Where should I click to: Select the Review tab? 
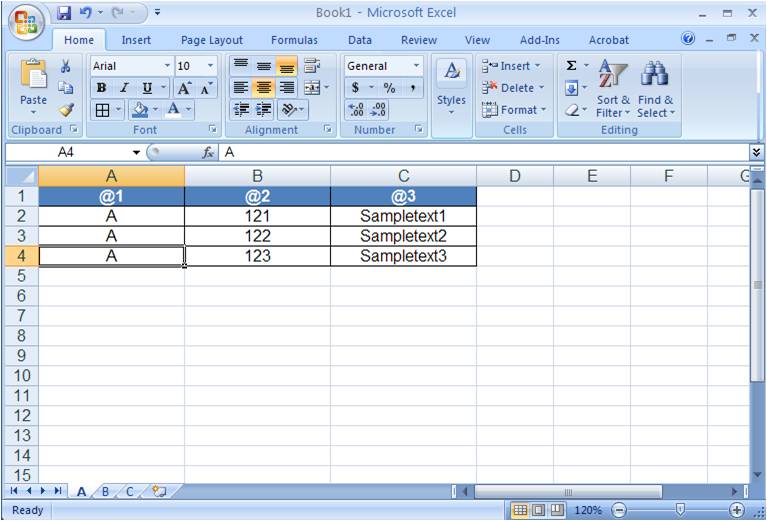tap(419, 40)
